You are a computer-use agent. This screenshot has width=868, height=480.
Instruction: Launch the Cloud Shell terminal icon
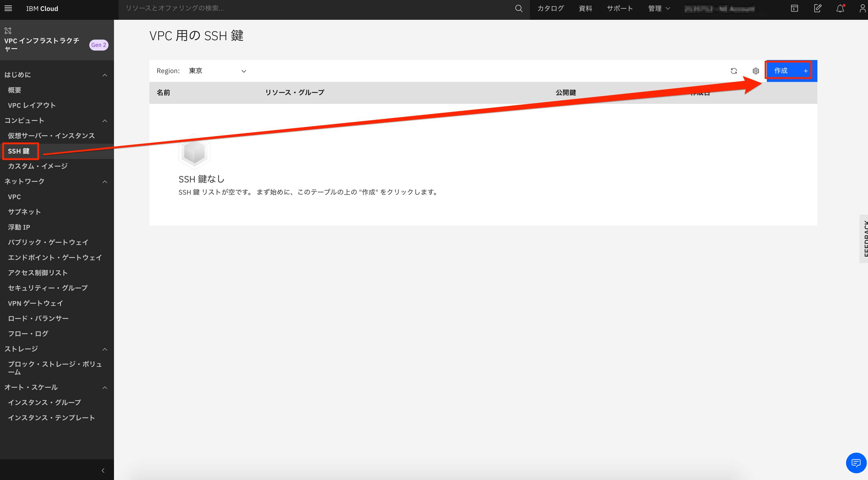(x=794, y=9)
